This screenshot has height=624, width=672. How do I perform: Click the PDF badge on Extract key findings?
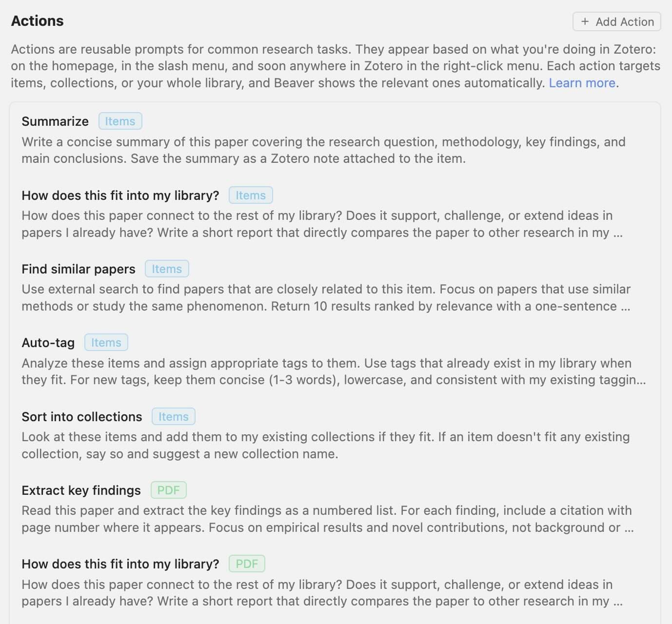(168, 490)
